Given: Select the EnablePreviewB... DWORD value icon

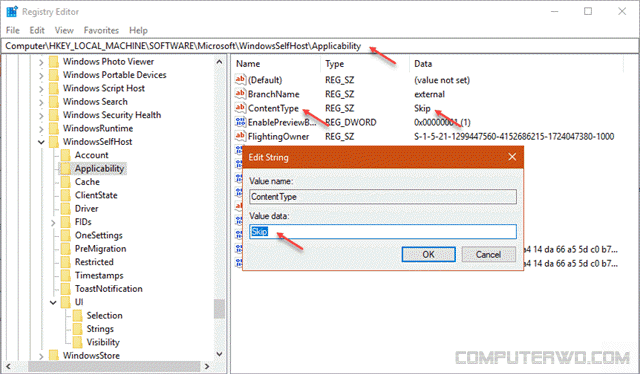Looking at the screenshot, I should [240, 122].
